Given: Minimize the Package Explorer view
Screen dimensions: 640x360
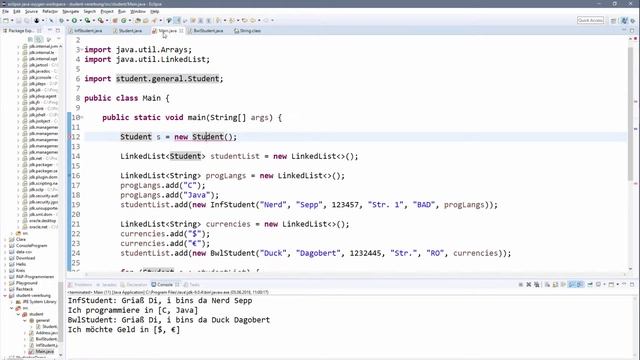Looking at the screenshot, I should (x=50, y=30).
